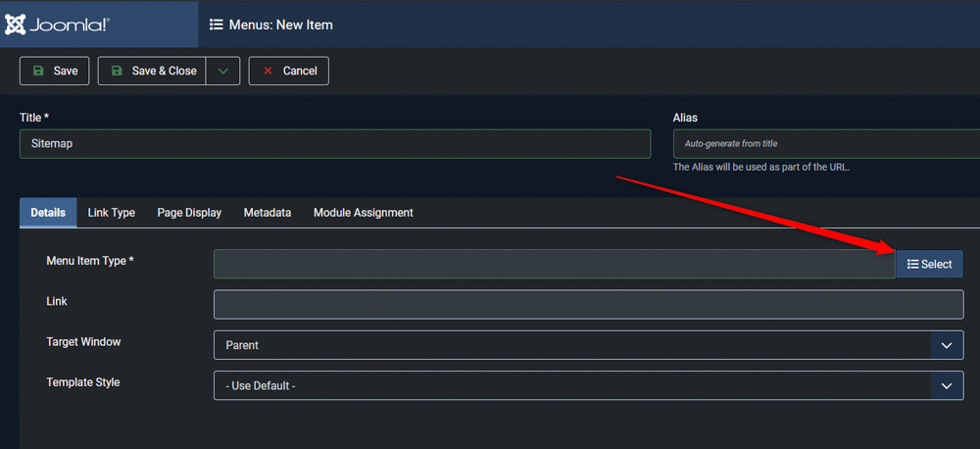Switch to the Details tab
This screenshot has width=980, height=449.
coord(48,213)
